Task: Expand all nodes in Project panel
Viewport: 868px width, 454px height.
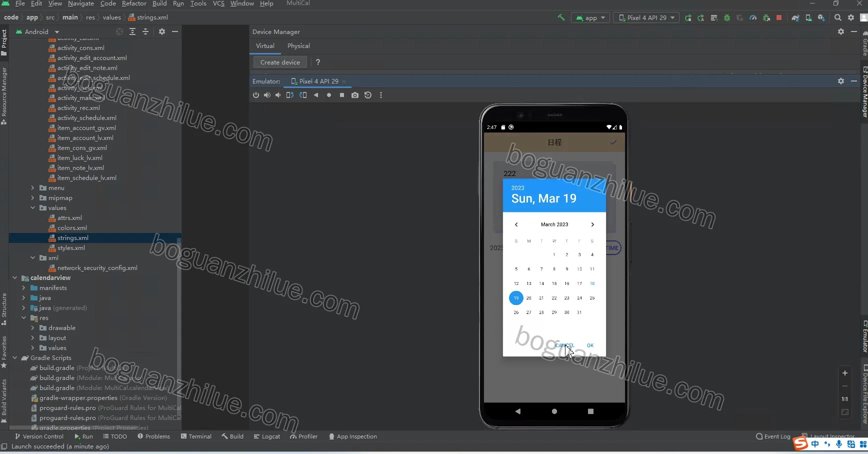Action: 132,31
